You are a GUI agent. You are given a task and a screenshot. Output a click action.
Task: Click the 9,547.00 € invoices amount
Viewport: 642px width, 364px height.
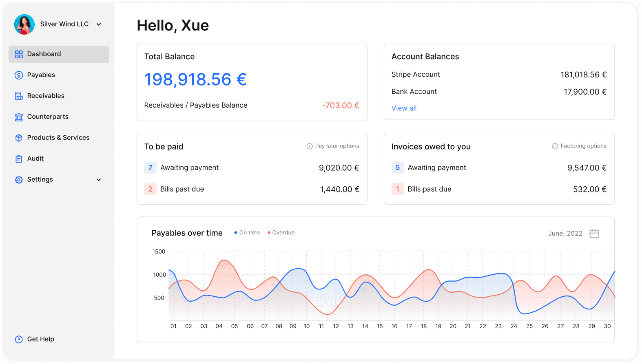[587, 168]
